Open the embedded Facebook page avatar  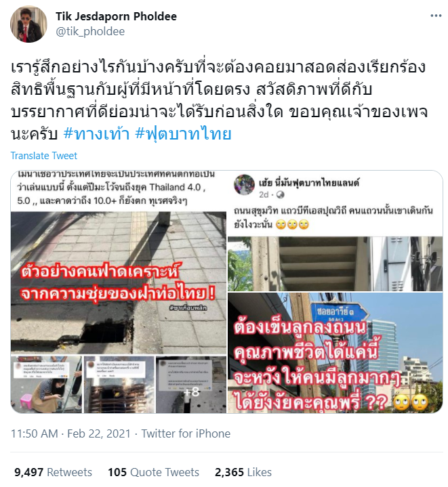click(x=244, y=184)
